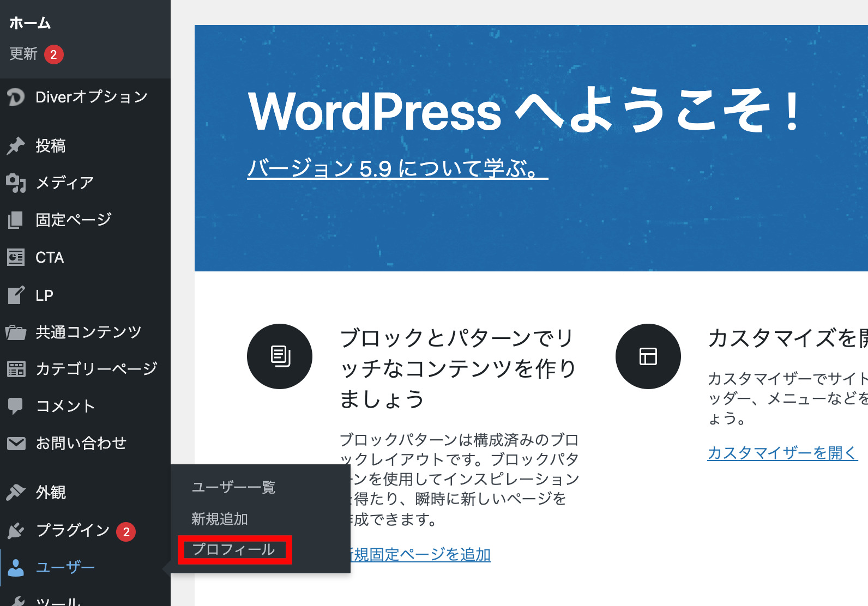Click the LP edit icon
The height and width of the screenshot is (606, 868).
point(16,295)
